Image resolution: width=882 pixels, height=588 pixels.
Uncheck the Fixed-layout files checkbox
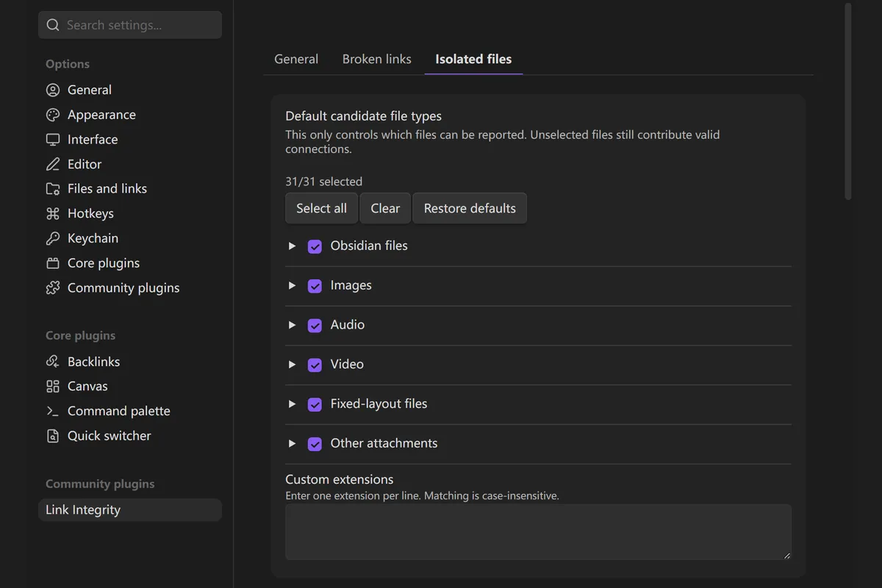315,404
